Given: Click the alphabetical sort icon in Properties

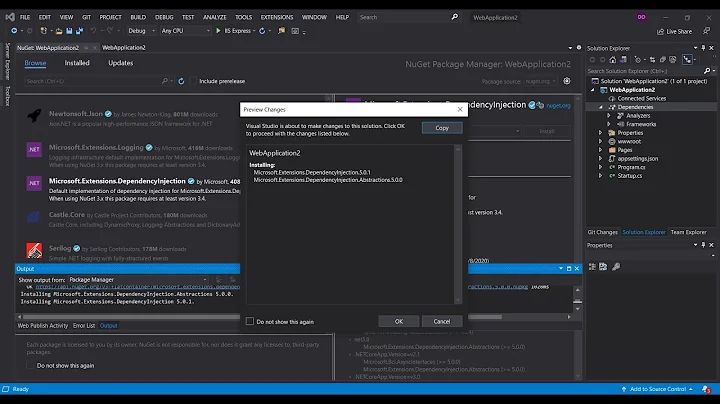Looking at the screenshot, I should [603, 266].
